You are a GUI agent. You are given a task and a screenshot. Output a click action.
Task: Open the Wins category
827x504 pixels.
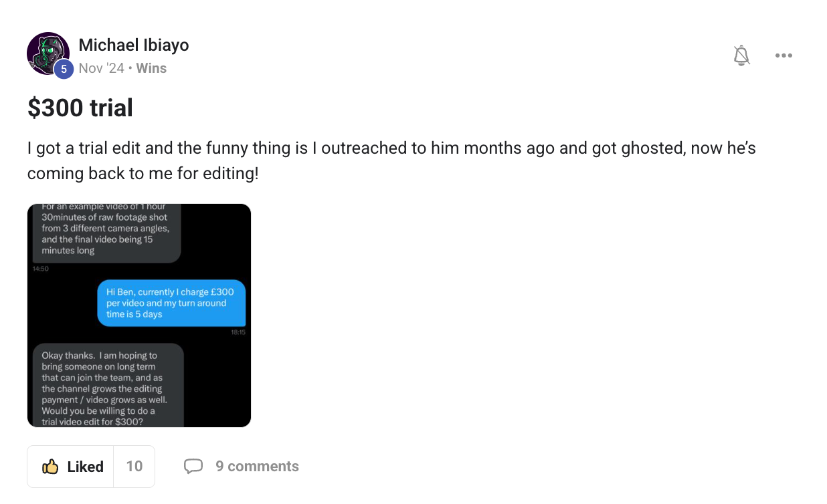click(151, 68)
